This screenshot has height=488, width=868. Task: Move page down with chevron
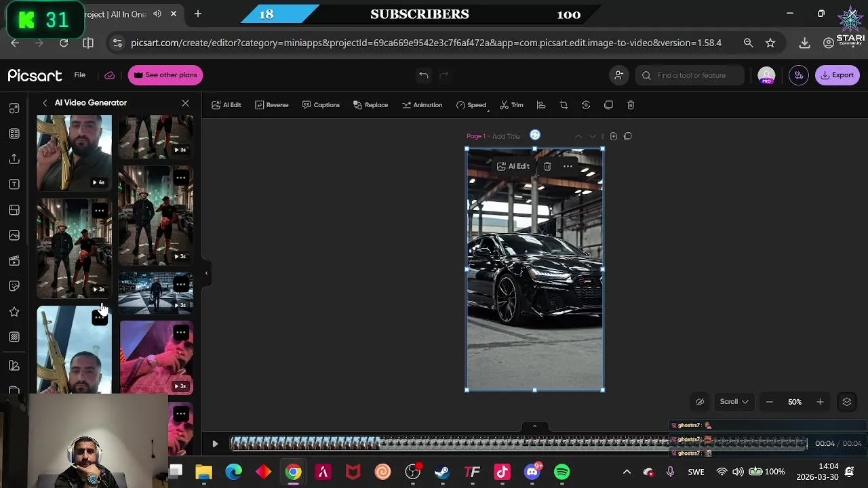pyautogui.click(x=592, y=136)
